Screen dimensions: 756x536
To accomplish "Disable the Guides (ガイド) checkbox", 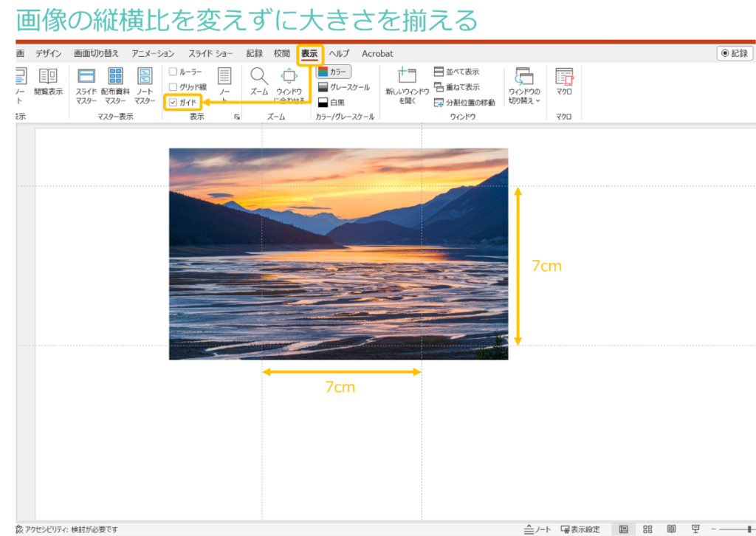I will (x=171, y=103).
